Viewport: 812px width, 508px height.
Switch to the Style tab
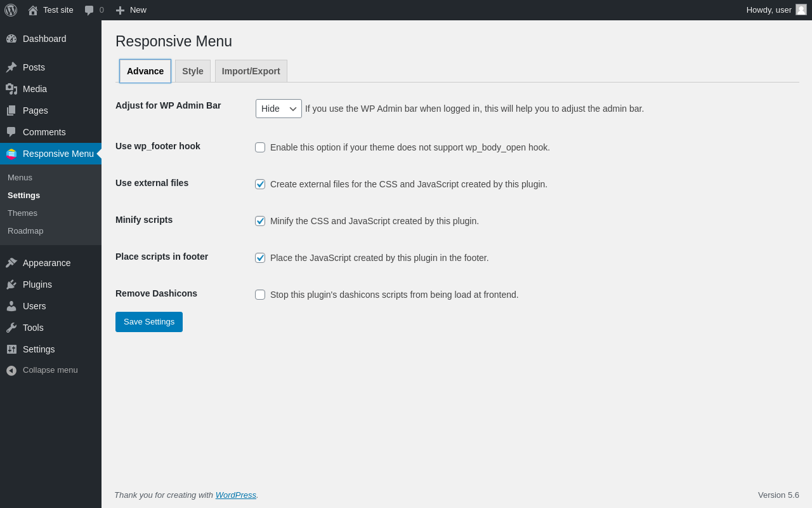click(193, 71)
